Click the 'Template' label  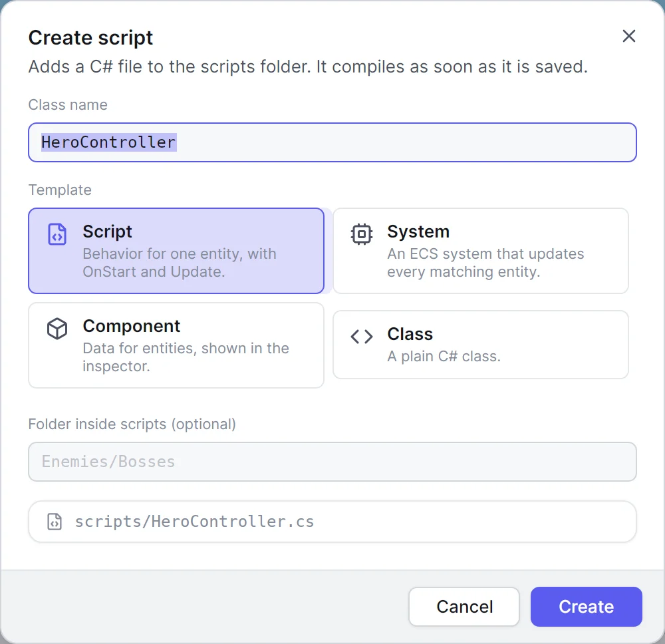coord(60,190)
